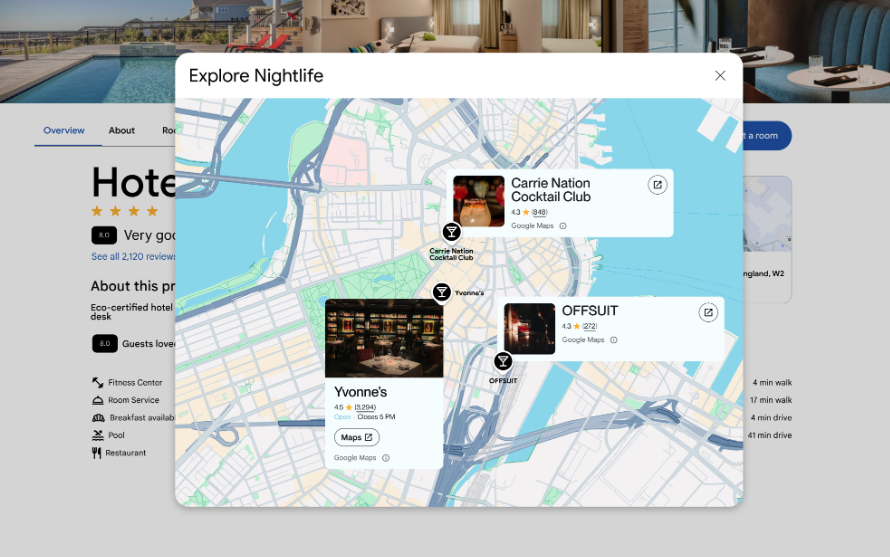Open Carrie Nation 848 reviews count
The image size is (890, 557).
[x=539, y=212]
